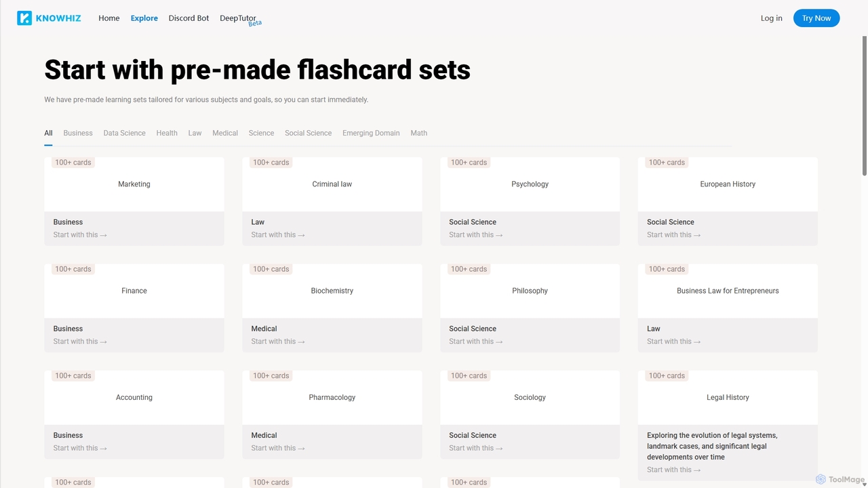Select the Math category tab
The height and width of the screenshot is (488, 868).
[418, 133]
